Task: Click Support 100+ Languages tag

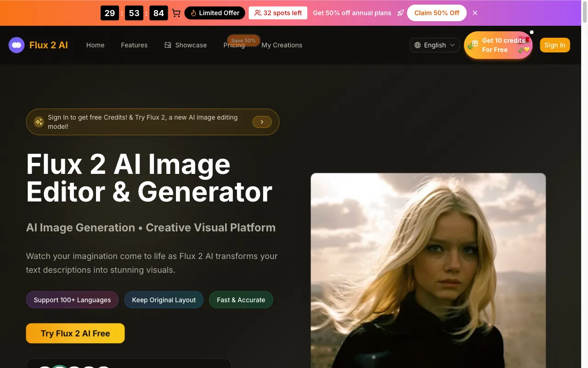Action: [72, 300]
